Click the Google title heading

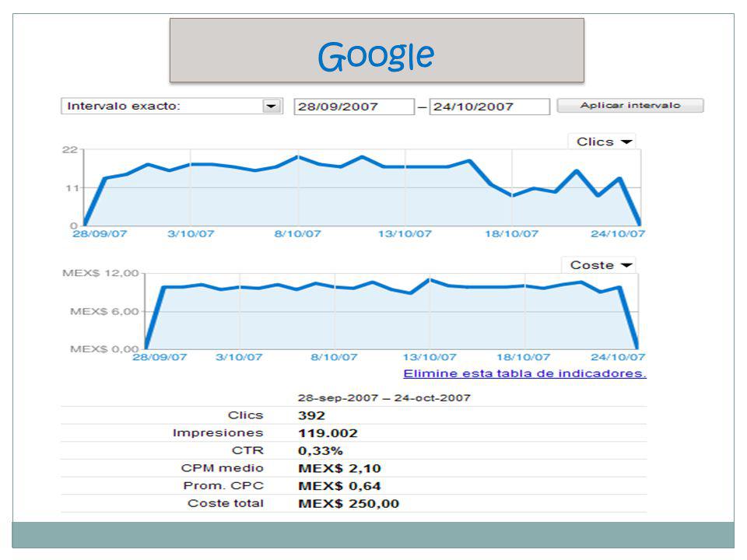click(377, 56)
